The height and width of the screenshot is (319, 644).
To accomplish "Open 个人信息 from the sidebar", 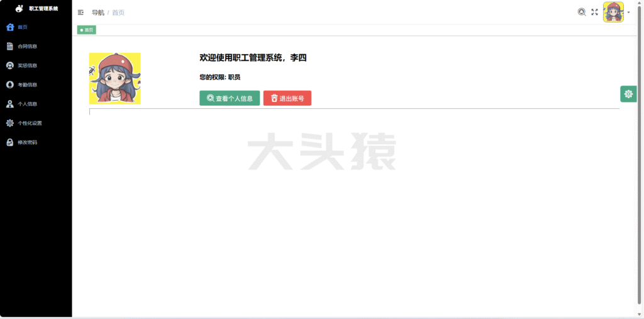I will point(36,104).
